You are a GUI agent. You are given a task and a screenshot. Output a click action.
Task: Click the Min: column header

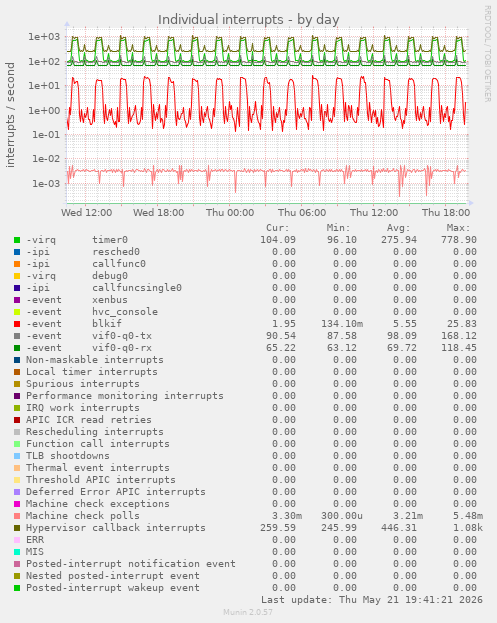(338, 228)
